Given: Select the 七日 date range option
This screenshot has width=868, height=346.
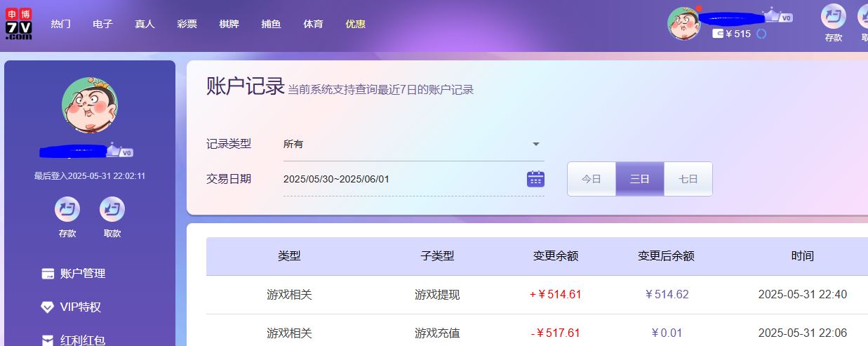Looking at the screenshot, I should tap(688, 179).
